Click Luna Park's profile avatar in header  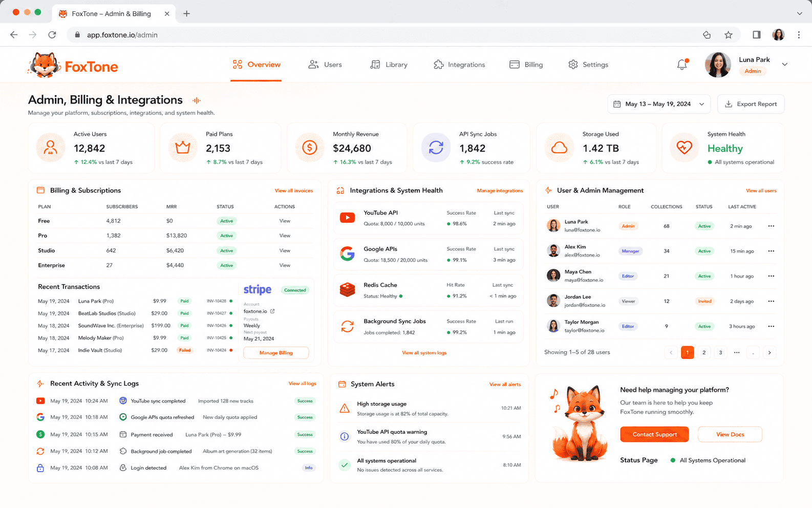[718, 65]
